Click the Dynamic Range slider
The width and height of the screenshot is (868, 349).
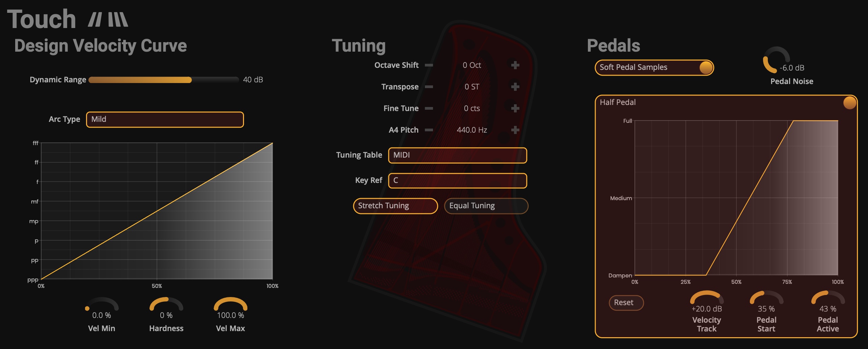164,80
